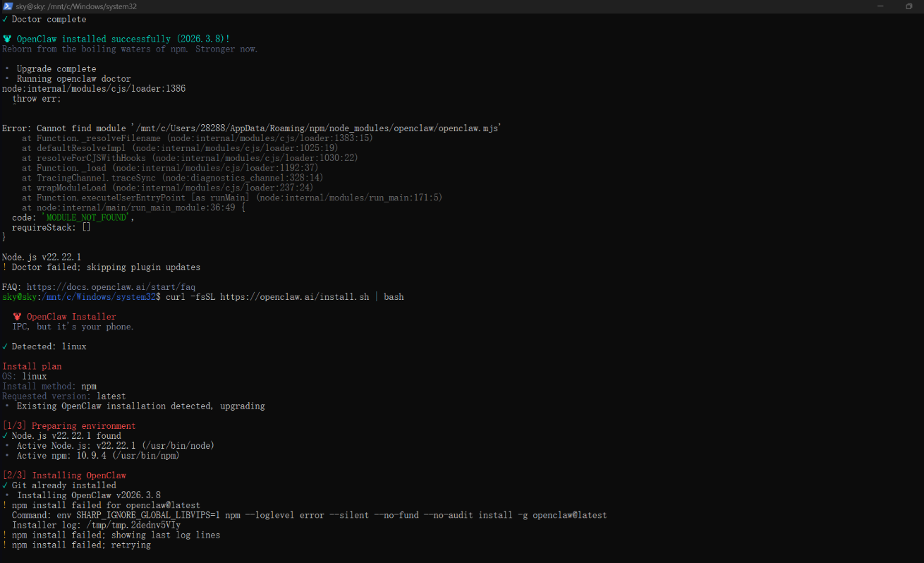This screenshot has height=563, width=924.
Task: Click checkmark before "Detected: linux"
Action: click(5, 346)
